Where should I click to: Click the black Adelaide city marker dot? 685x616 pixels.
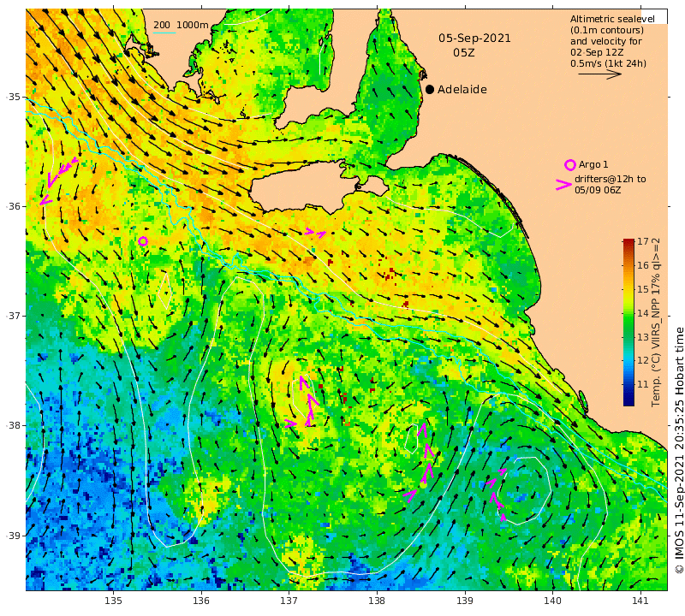point(430,90)
